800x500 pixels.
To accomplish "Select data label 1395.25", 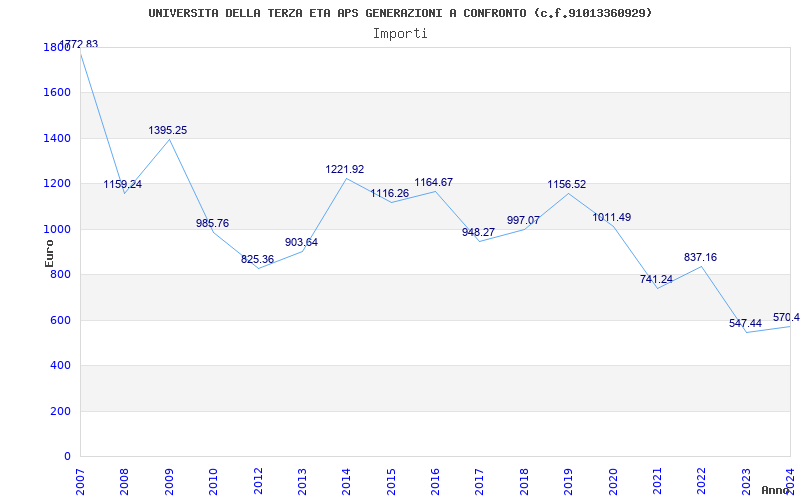I will [x=168, y=130].
